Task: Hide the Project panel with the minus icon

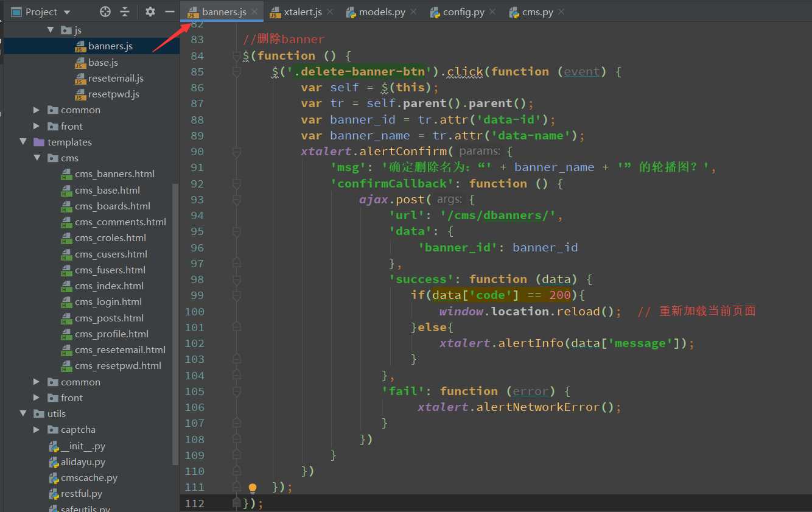Action: [170, 12]
